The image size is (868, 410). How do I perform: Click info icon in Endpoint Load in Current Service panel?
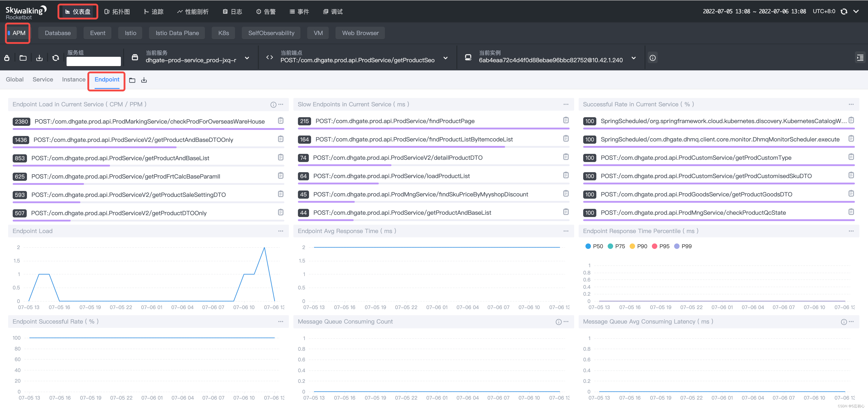tap(273, 105)
